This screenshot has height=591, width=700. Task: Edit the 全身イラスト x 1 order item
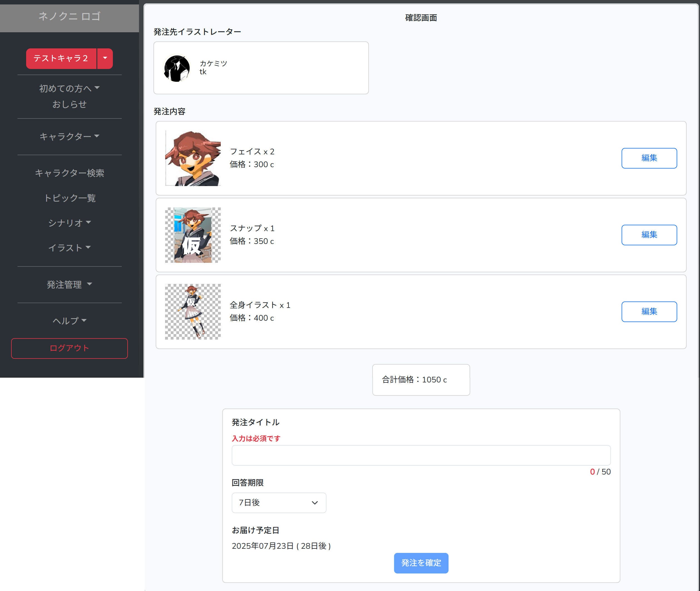tap(649, 311)
